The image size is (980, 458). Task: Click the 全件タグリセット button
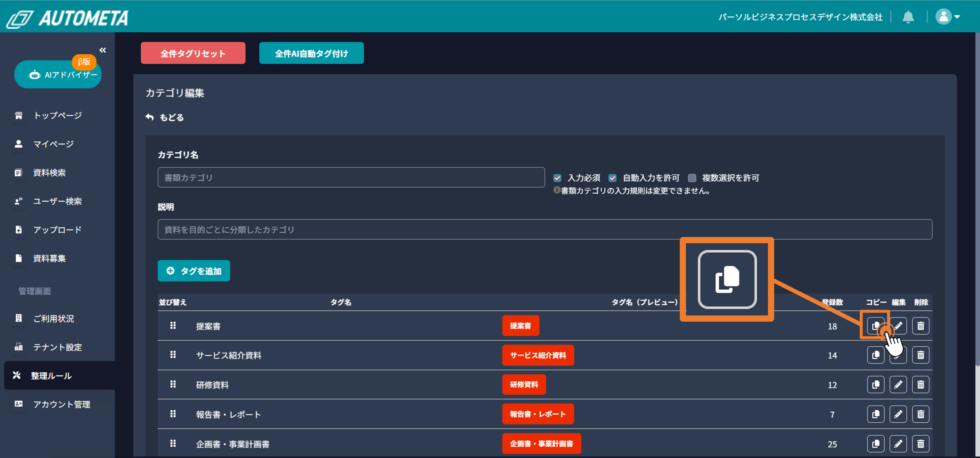point(193,53)
